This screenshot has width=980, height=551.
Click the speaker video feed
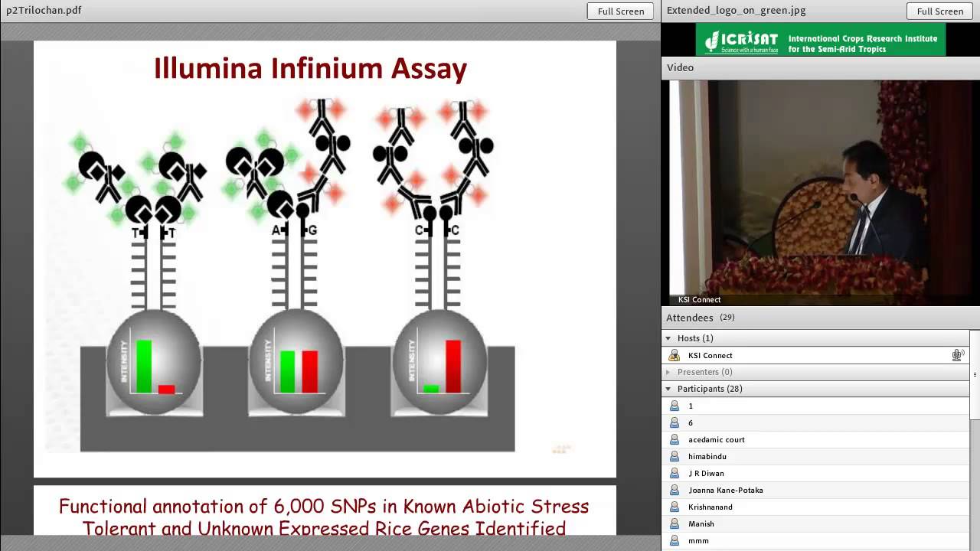pyautogui.click(x=820, y=192)
